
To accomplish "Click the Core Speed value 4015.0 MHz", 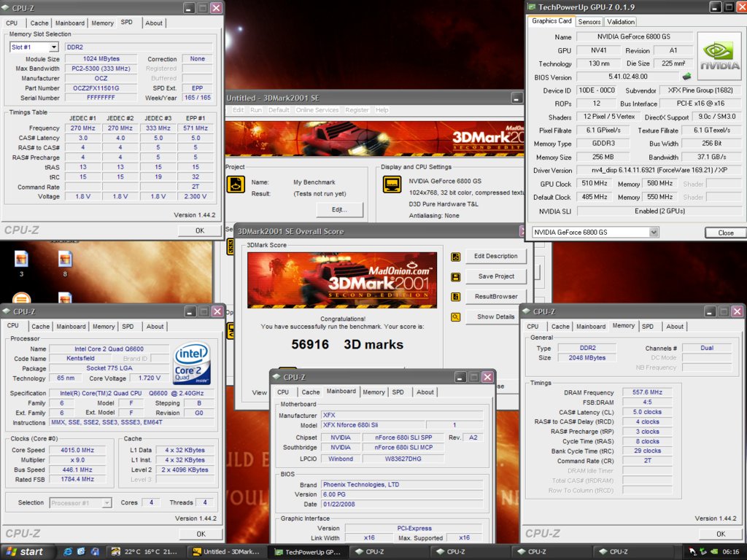I will coord(77,450).
